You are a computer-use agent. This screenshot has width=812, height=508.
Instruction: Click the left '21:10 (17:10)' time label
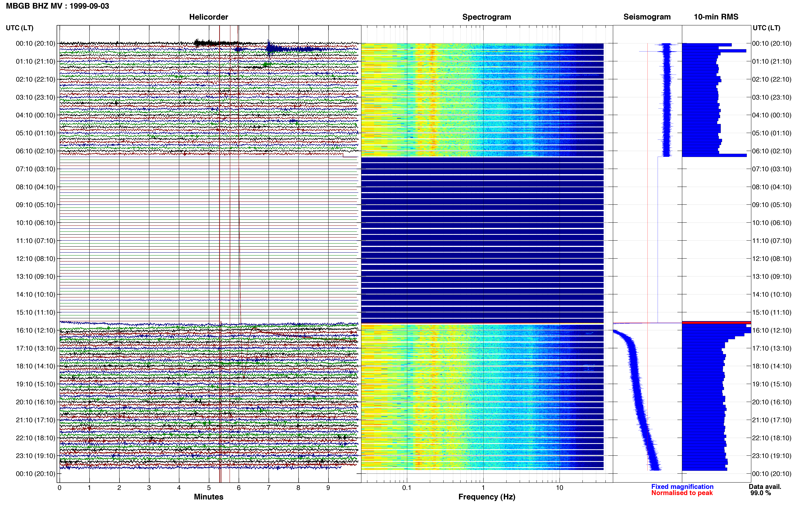[x=36, y=420]
